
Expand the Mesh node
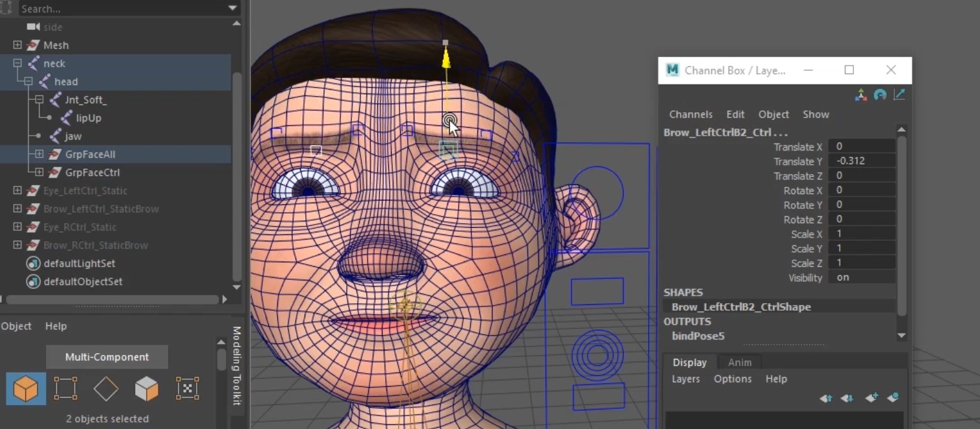(x=18, y=45)
